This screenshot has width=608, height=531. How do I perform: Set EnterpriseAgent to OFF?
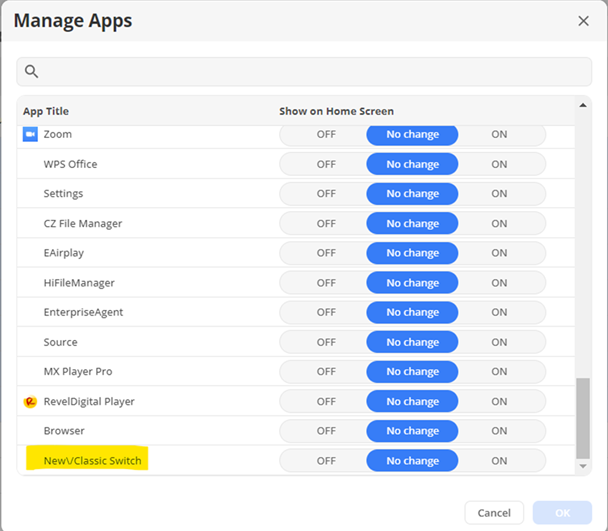tap(326, 312)
